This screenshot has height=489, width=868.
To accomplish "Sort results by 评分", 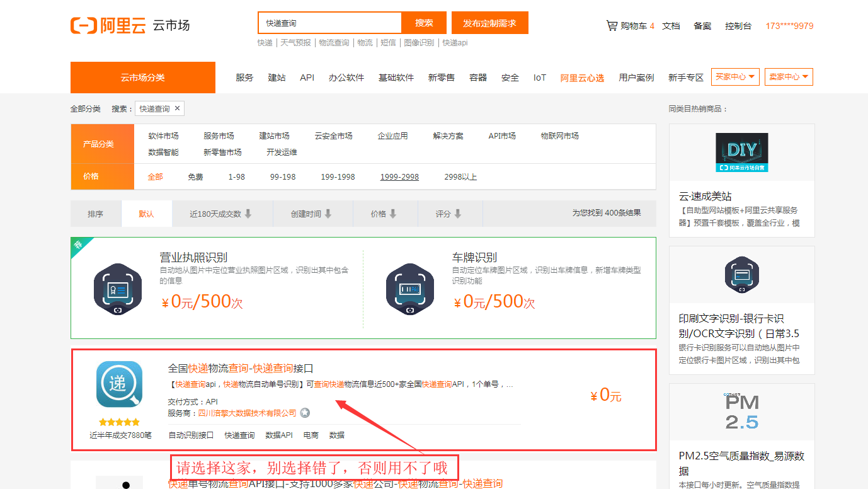I will (x=450, y=214).
